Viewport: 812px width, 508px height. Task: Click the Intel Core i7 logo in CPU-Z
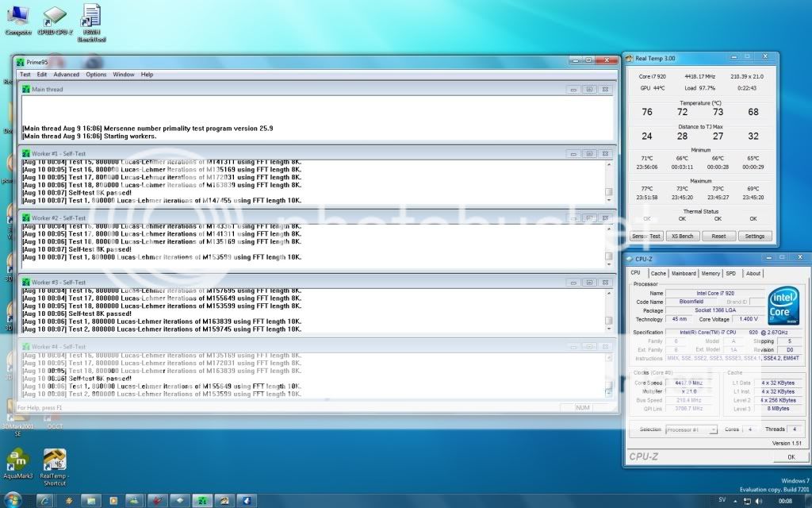tap(783, 306)
